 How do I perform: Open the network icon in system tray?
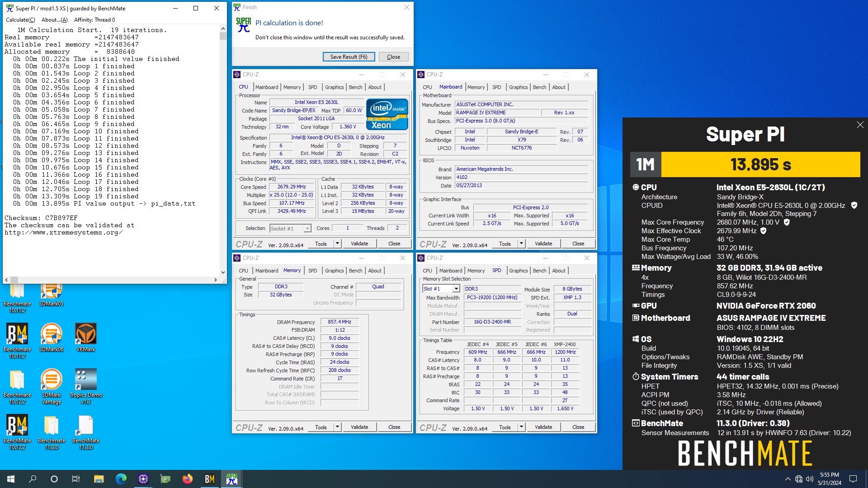pyautogui.click(x=799, y=479)
